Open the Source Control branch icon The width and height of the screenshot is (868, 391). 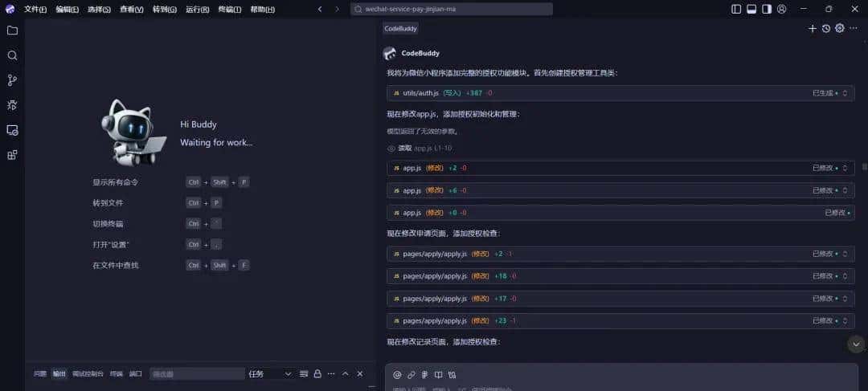(12, 80)
